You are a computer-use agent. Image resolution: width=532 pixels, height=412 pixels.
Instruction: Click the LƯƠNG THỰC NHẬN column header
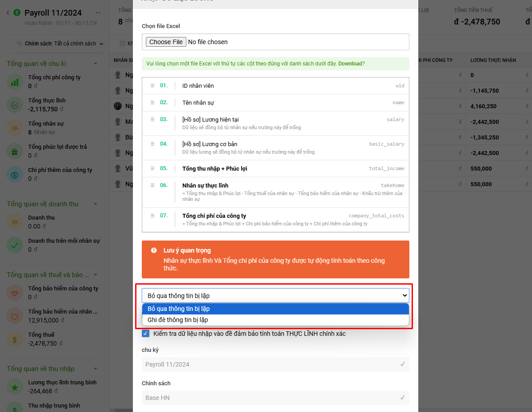(x=493, y=60)
